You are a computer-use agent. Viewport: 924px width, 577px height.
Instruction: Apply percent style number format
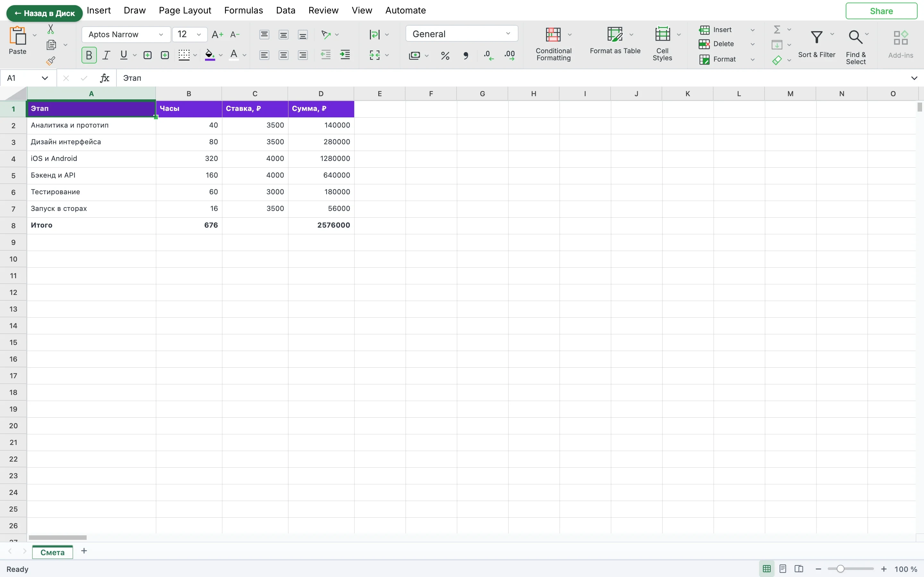pyautogui.click(x=445, y=56)
